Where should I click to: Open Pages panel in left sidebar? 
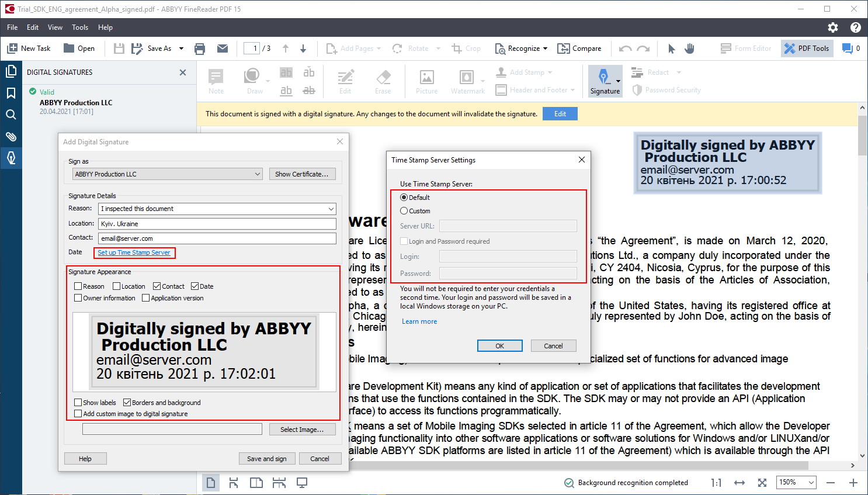[x=11, y=71]
